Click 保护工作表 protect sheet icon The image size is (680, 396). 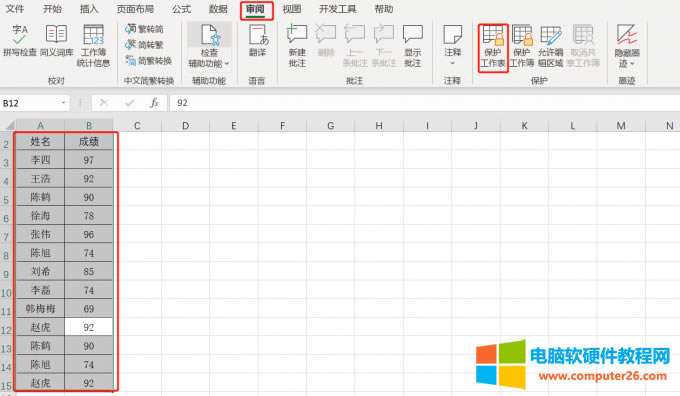click(493, 46)
